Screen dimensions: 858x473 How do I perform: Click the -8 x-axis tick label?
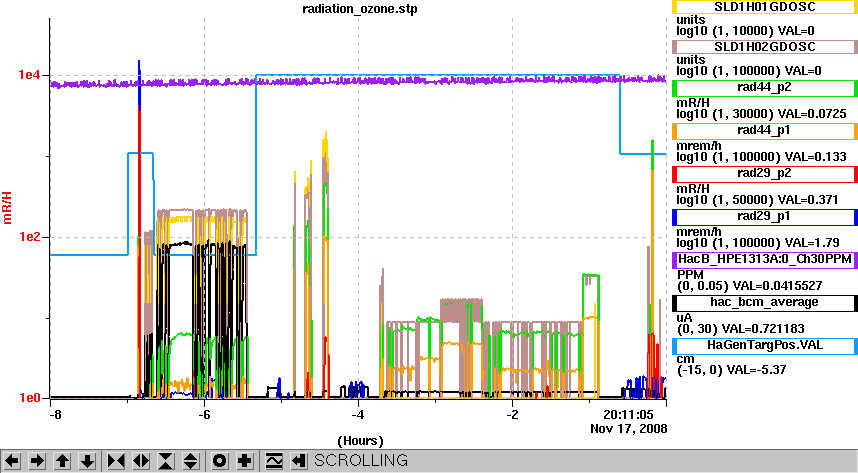[56, 415]
